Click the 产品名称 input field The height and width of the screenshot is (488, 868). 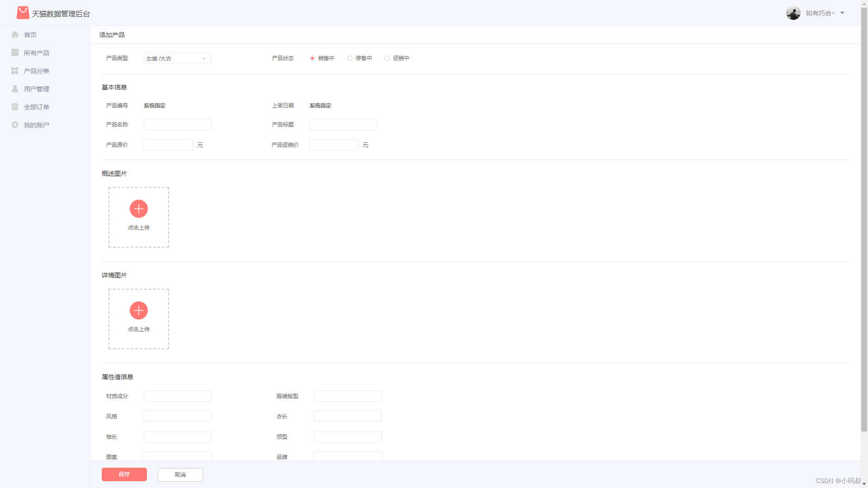177,125
